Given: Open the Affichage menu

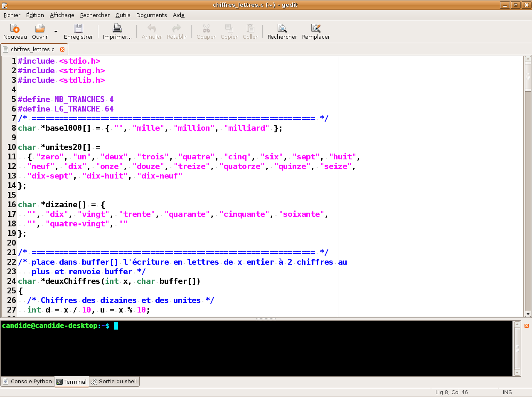Looking at the screenshot, I should tap(62, 15).
